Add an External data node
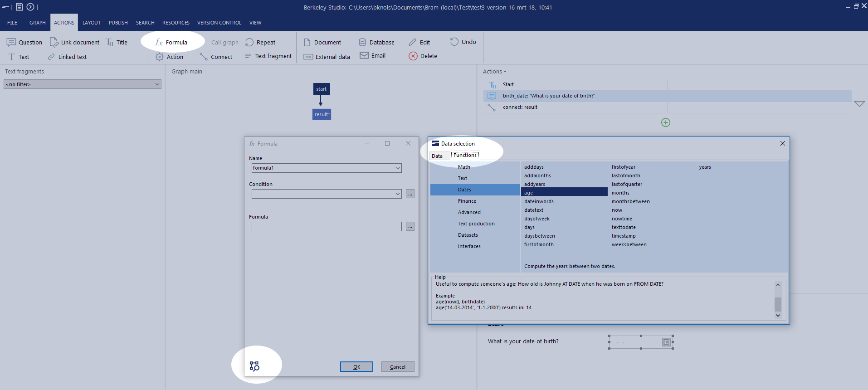868x390 pixels. coord(327,57)
